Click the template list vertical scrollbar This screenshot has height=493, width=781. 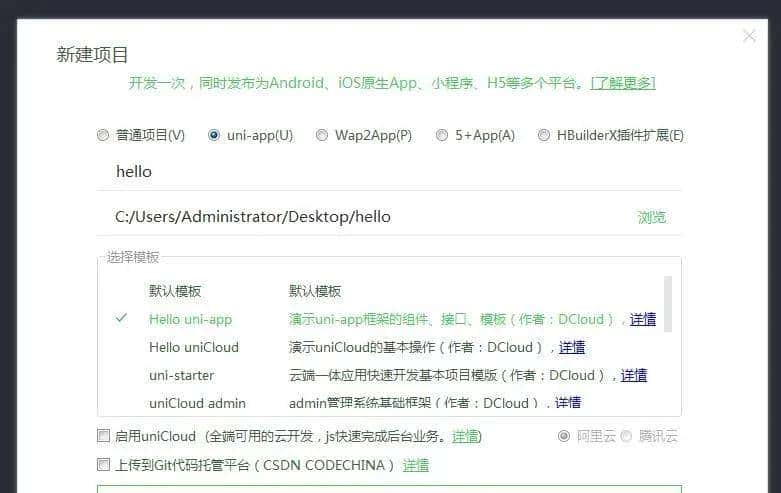pos(668,304)
